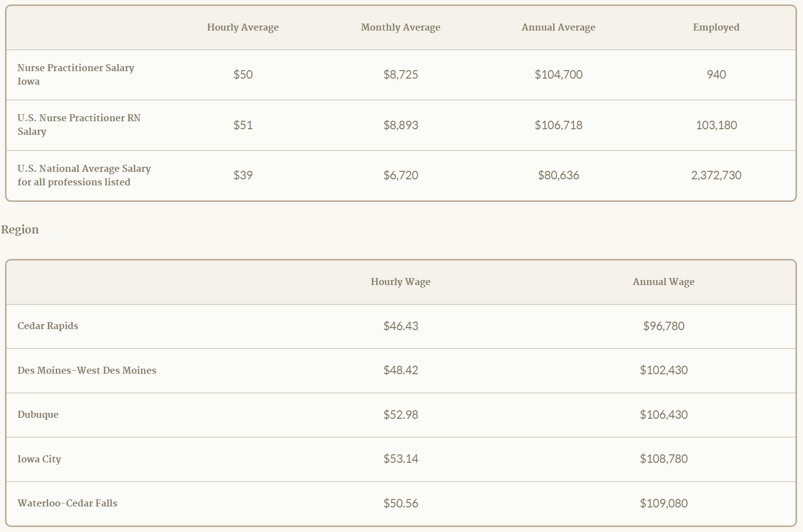Click Iowa City hourly wage $53.14
803x532 pixels.
pos(401,459)
